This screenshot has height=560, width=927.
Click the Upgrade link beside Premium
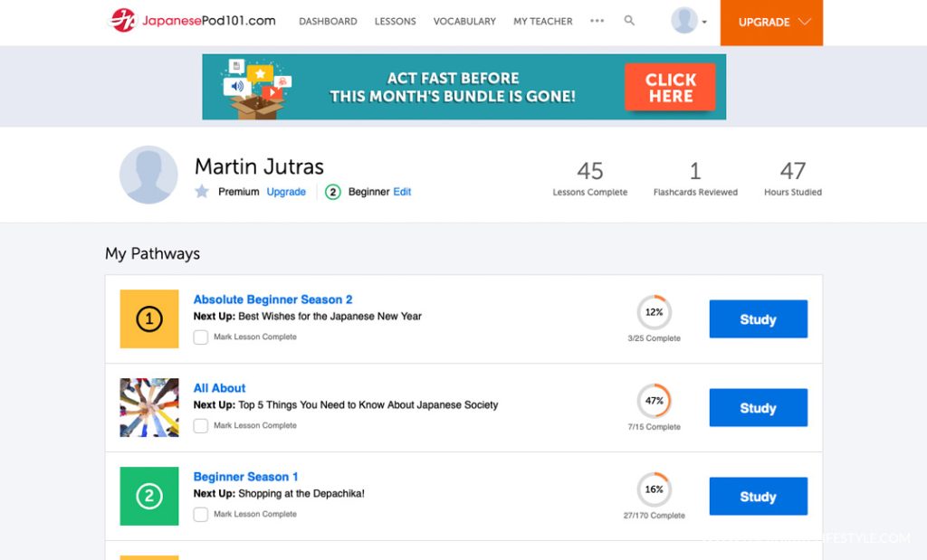tap(286, 192)
